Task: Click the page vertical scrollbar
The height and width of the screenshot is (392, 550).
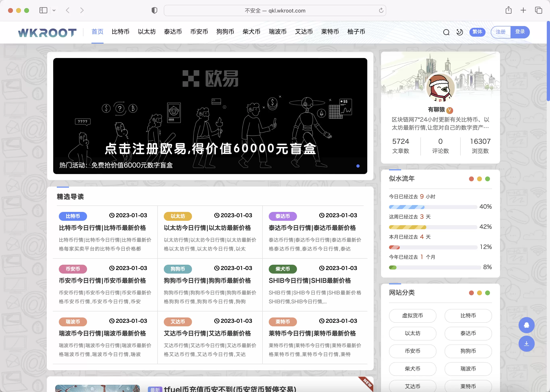Action: pos(548,61)
